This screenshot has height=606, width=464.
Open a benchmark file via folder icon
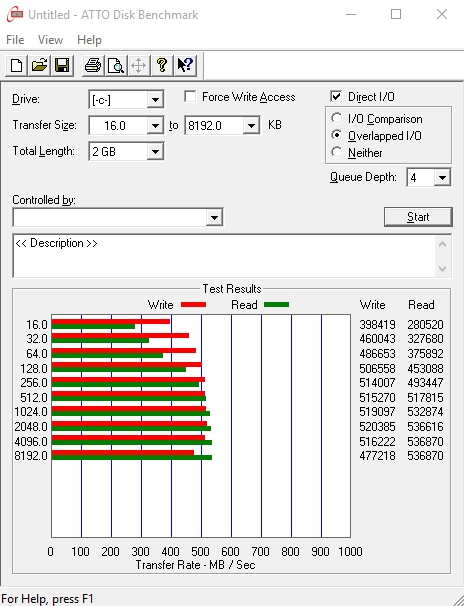coord(39,65)
